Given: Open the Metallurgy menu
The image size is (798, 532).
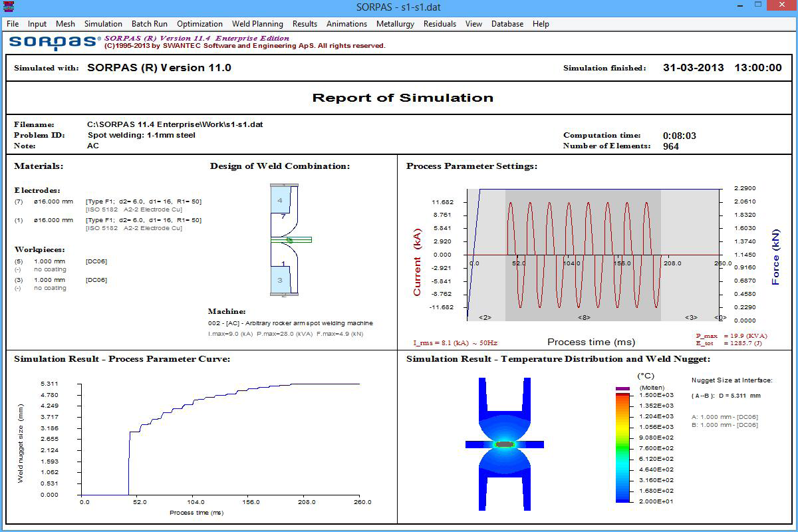Looking at the screenshot, I should (395, 23).
